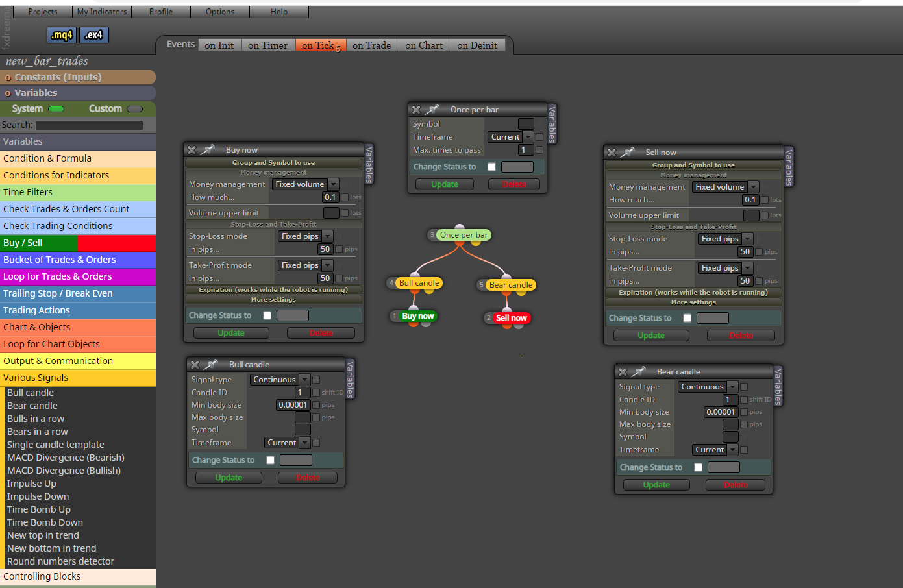The width and height of the screenshot is (903, 588).
Task: Pin the Once per bar panel
Action: [x=432, y=110]
